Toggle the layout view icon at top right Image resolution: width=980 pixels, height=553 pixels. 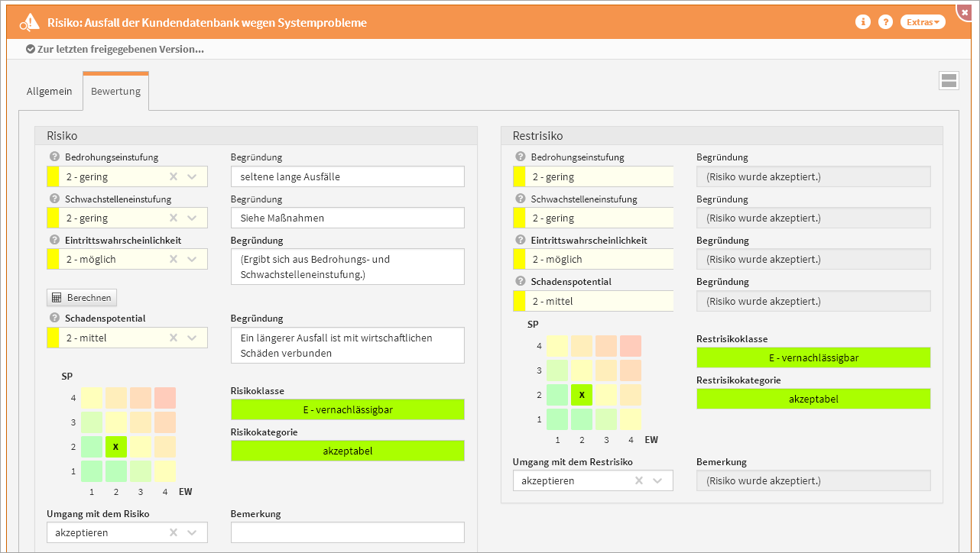point(949,81)
